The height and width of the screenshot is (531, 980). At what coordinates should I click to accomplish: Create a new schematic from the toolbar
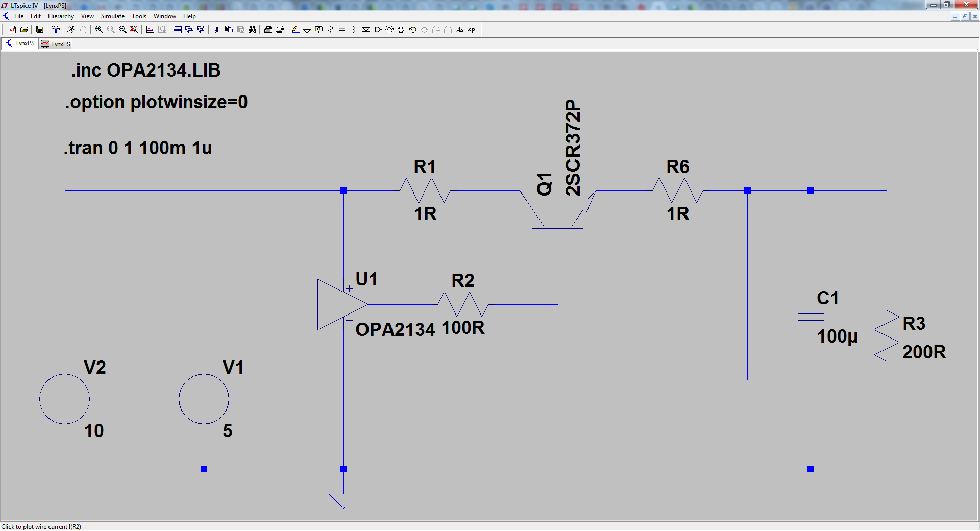(12, 30)
